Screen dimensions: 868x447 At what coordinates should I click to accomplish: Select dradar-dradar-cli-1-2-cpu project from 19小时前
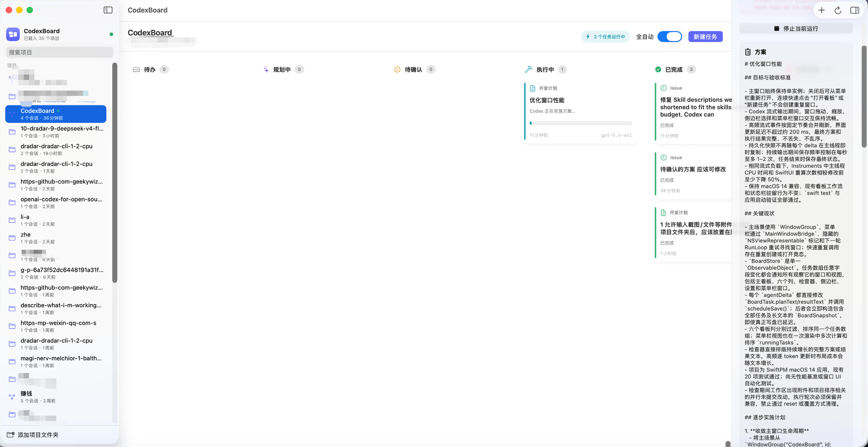pos(57,150)
